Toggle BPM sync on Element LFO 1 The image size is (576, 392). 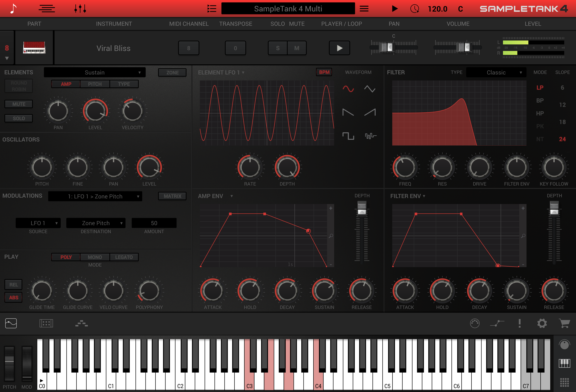point(324,72)
